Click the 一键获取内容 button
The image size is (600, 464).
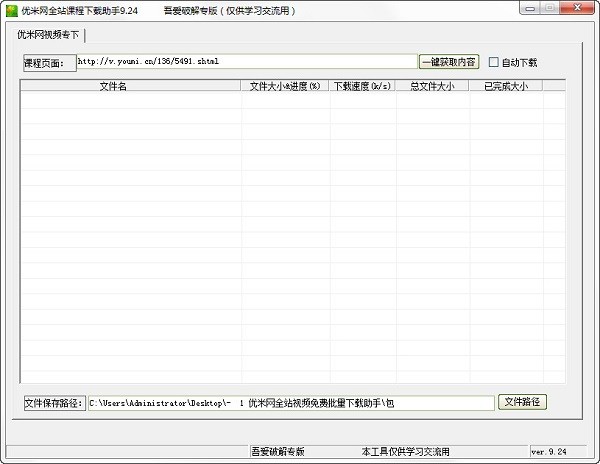pyautogui.click(x=449, y=62)
